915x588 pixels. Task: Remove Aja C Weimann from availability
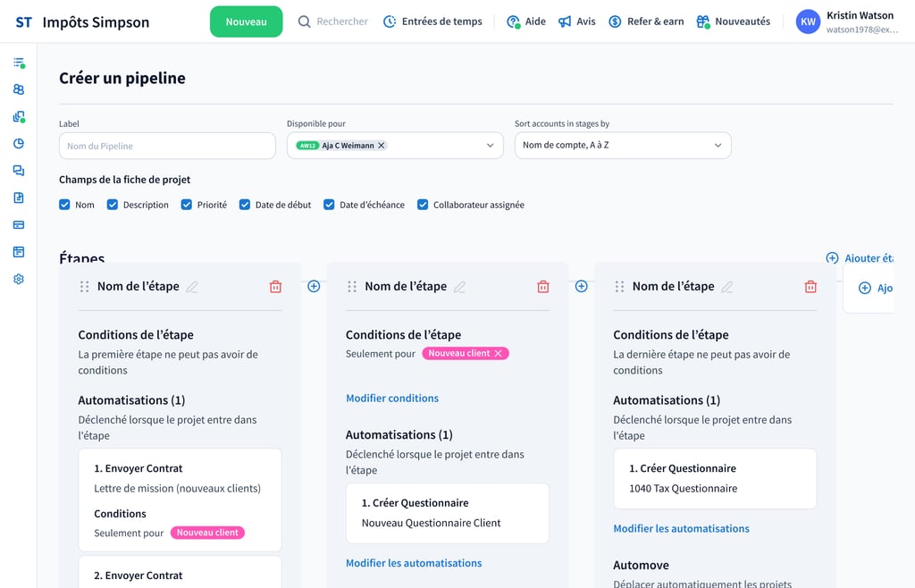pos(382,146)
